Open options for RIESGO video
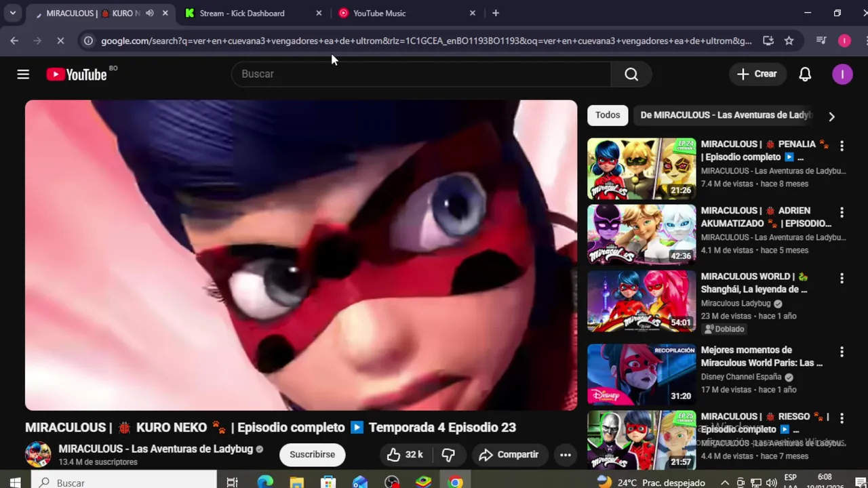 (x=842, y=418)
